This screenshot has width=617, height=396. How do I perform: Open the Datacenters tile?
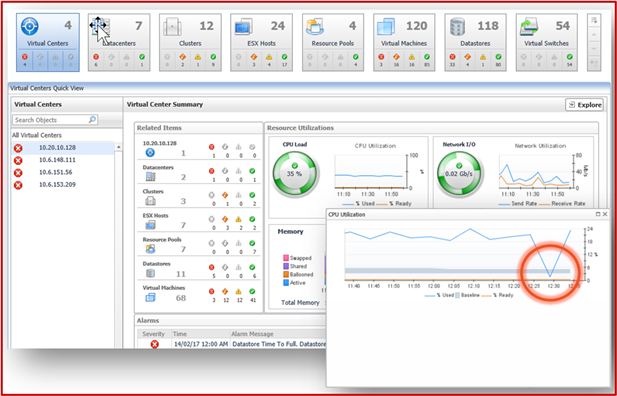click(x=119, y=43)
